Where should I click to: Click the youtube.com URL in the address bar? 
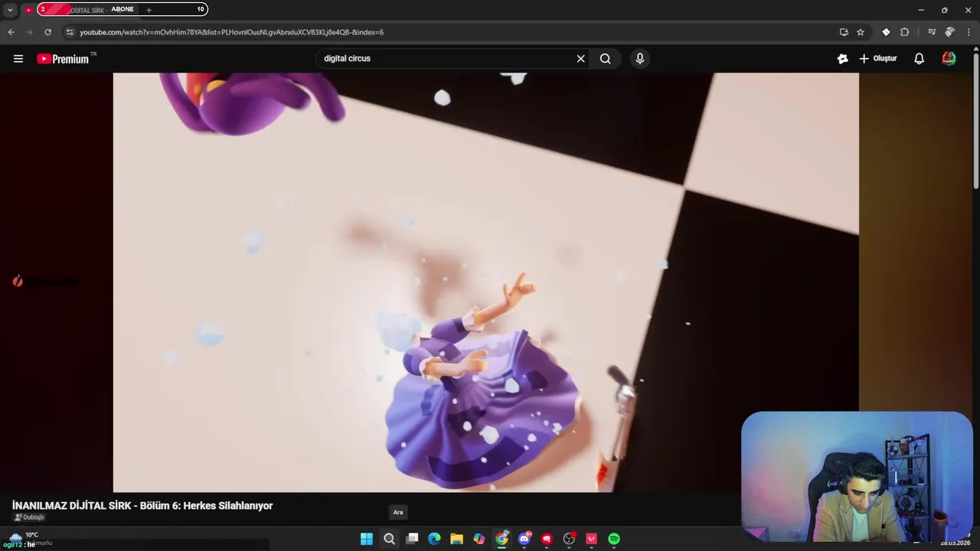coord(231,32)
